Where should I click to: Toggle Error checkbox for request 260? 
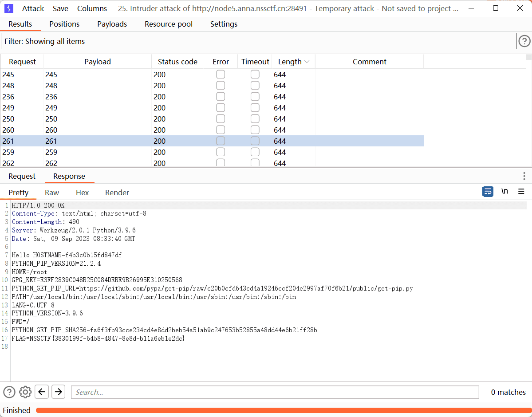coord(221,130)
